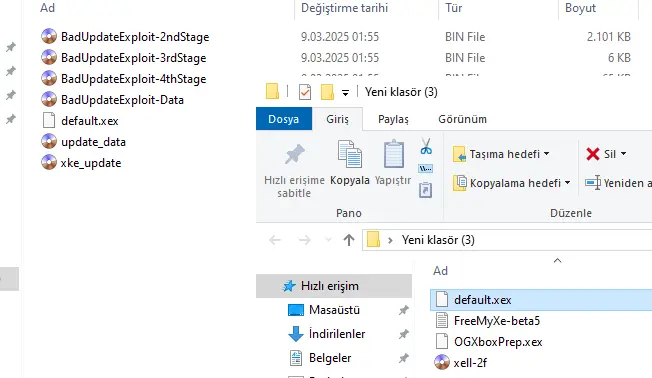The image size is (652, 378).
Task: Switch to the Paylaş tab
Action: (x=393, y=119)
